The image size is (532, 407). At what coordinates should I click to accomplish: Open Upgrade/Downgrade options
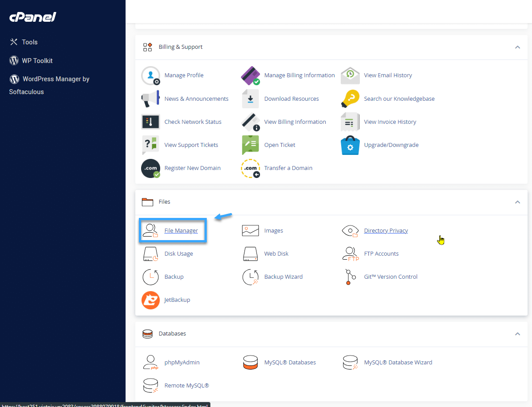(391, 145)
